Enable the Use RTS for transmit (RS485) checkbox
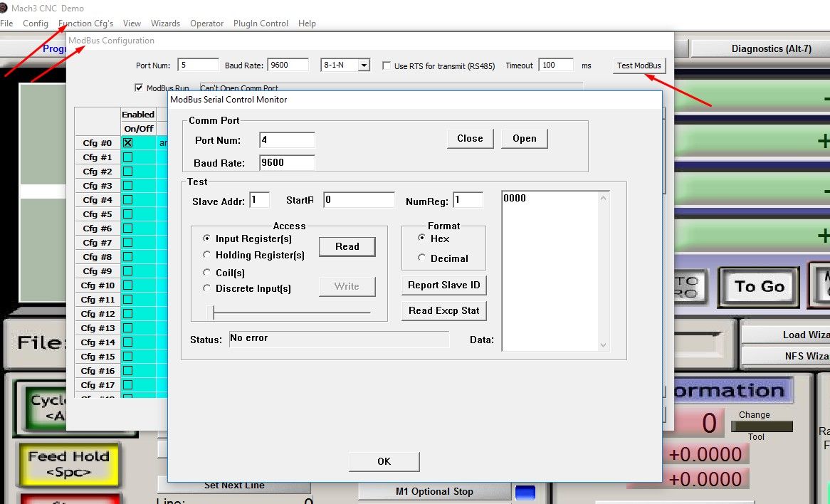Image resolution: width=830 pixels, height=504 pixels. tap(388, 65)
